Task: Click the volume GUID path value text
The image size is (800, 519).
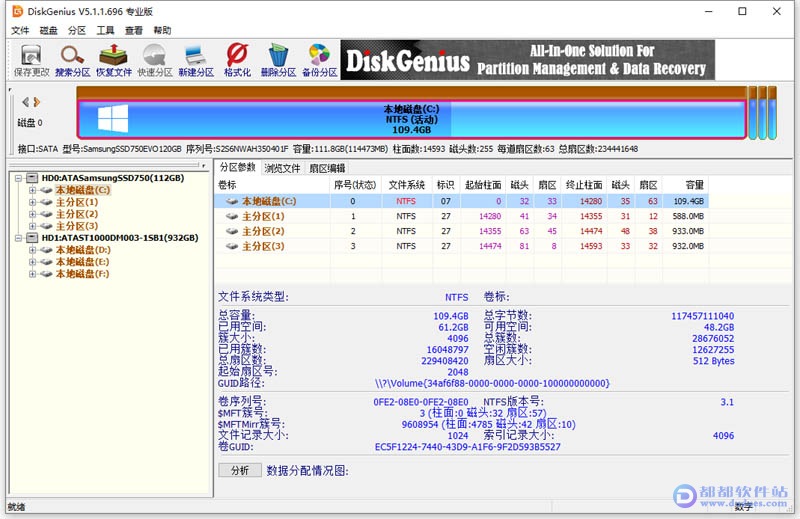Action: [x=492, y=383]
